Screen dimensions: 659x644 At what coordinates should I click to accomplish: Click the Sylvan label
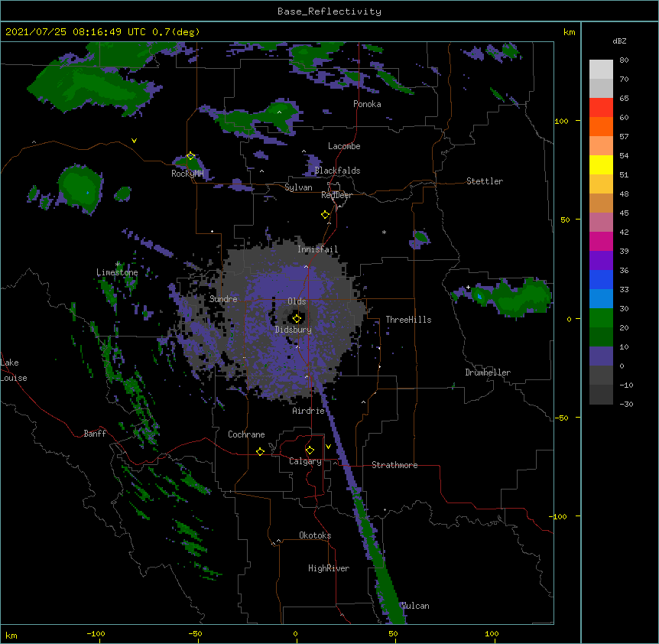pos(298,188)
